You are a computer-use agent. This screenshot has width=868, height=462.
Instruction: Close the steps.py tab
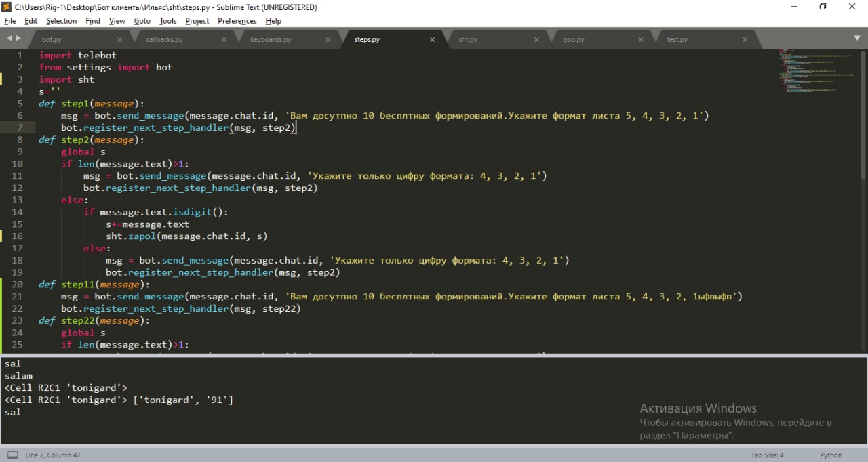click(x=432, y=39)
